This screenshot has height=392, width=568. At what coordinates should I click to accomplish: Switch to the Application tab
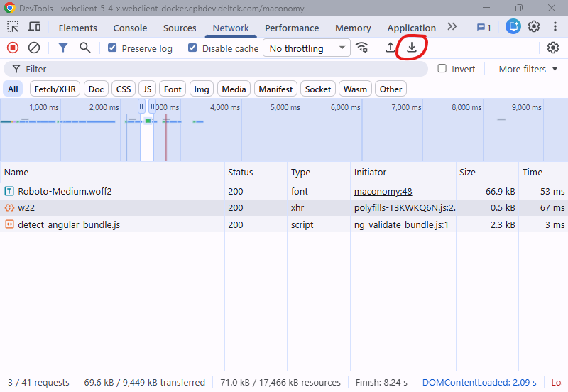click(411, 28)
